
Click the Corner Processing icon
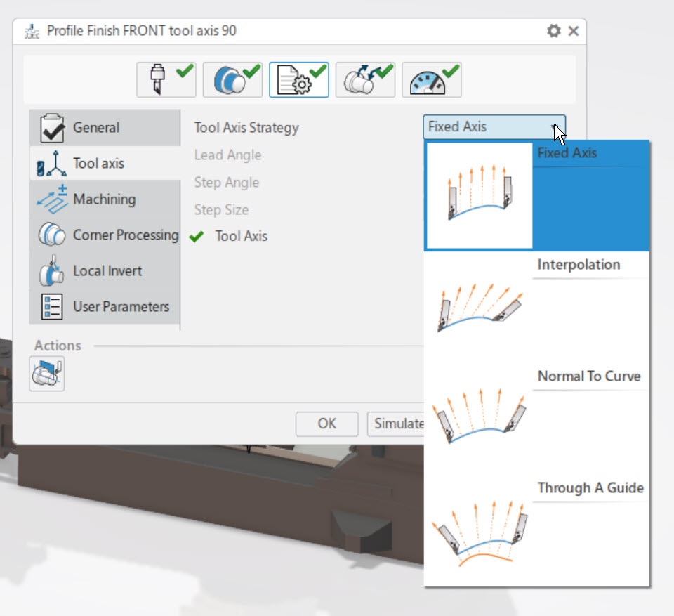pos(52,235)
